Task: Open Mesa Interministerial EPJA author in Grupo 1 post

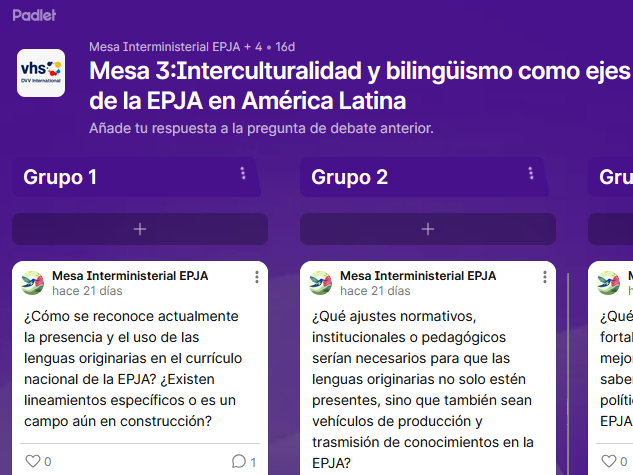Action: [x=130, y=276]
